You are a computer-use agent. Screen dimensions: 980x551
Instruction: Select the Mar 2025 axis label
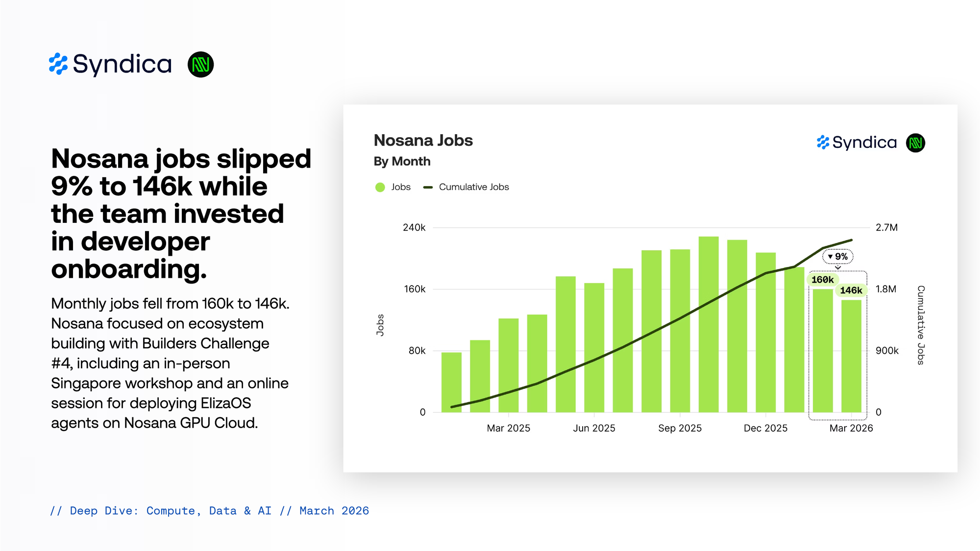(x=508, y=428)
